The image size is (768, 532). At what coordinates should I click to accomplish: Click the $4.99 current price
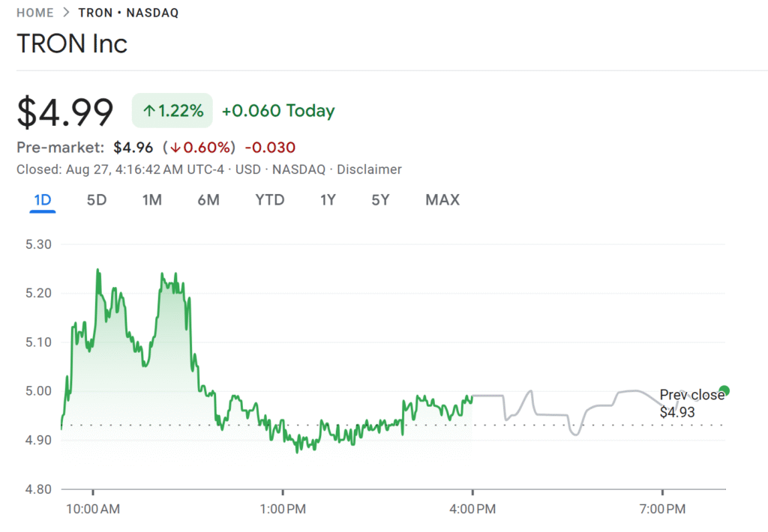65,112
